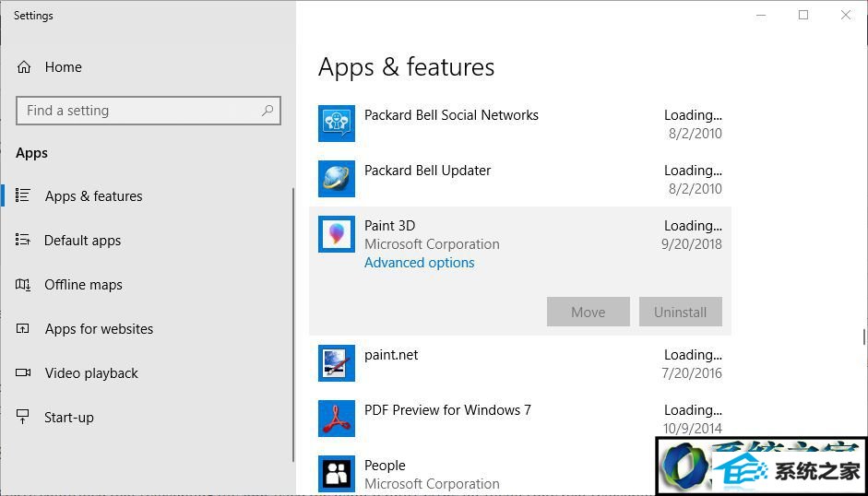This screenshot has width=868, height=496.
Task: Click the 10/9/2014 install date
Action: (692, 429)
